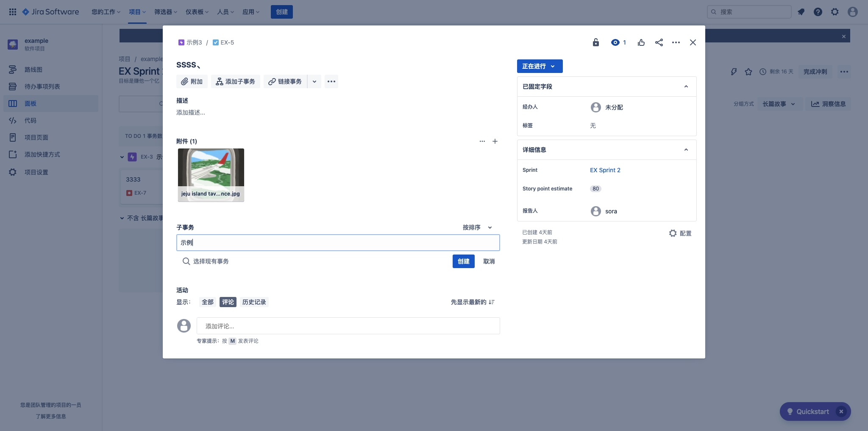This screenshot has height=431, width=868.
Task: Open 待办事项列表 in sidebar
Action: click(x=51, y=87)
